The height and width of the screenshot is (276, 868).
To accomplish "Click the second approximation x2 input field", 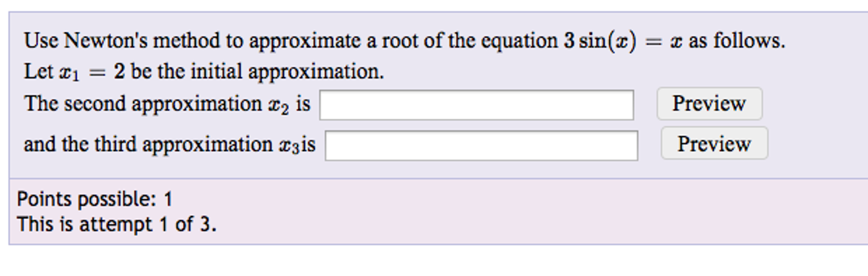I will coord(476,105).
